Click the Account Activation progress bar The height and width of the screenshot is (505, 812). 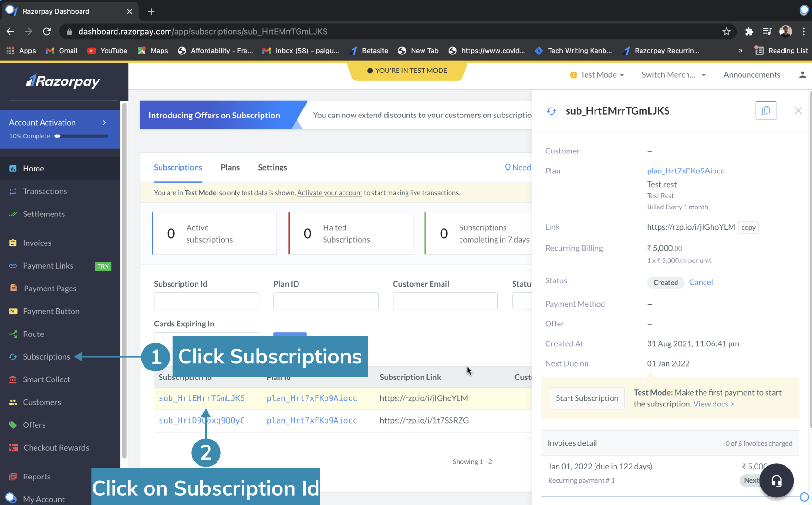pos(82,136)
